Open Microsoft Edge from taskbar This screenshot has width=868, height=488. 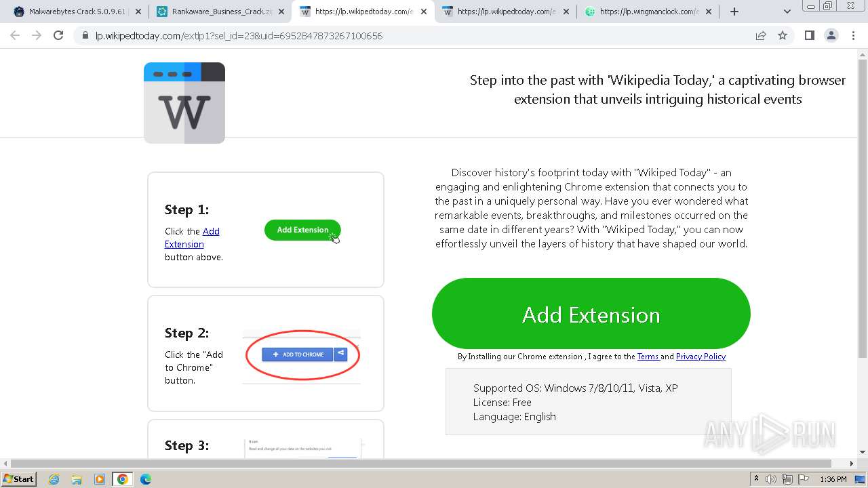click(145, 479)
